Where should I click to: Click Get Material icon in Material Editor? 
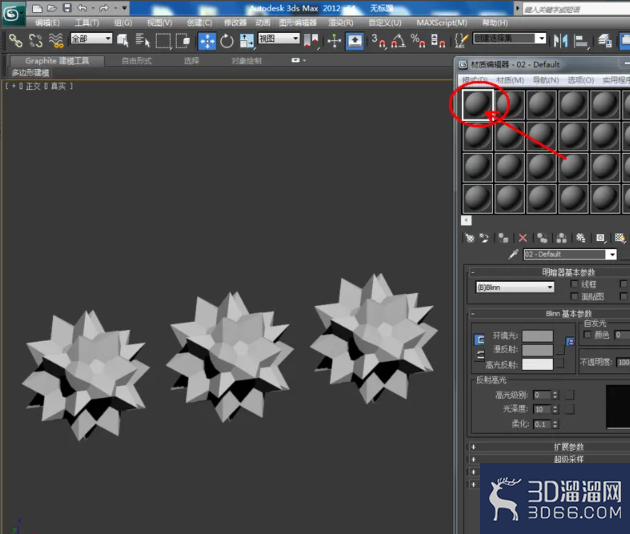pos(469,238)
